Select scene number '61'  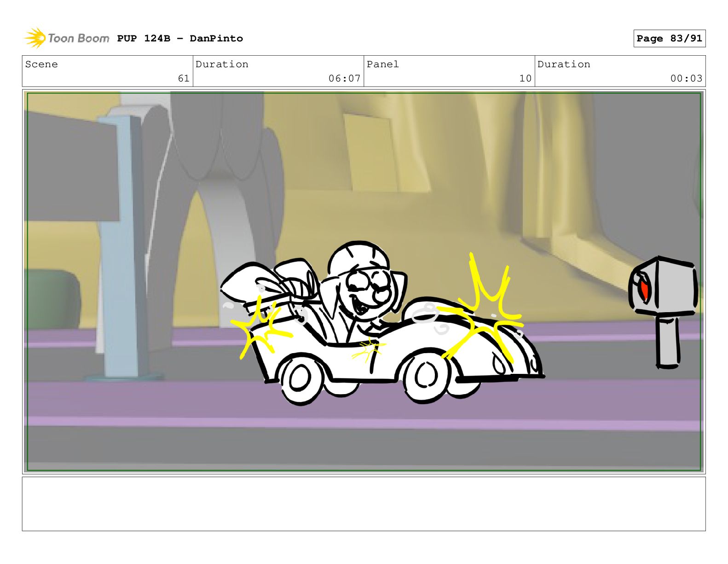pos(184,78)
